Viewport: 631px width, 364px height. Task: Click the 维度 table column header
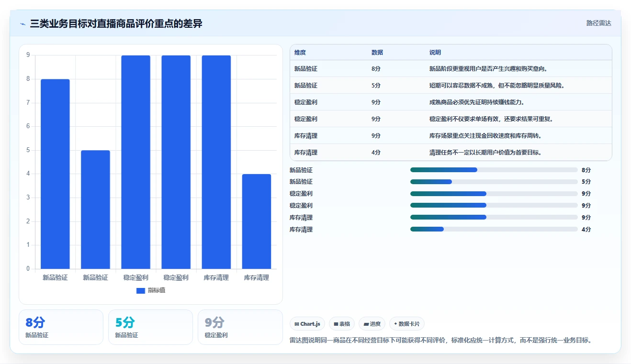pyautogui.click(x=300, y=53)
